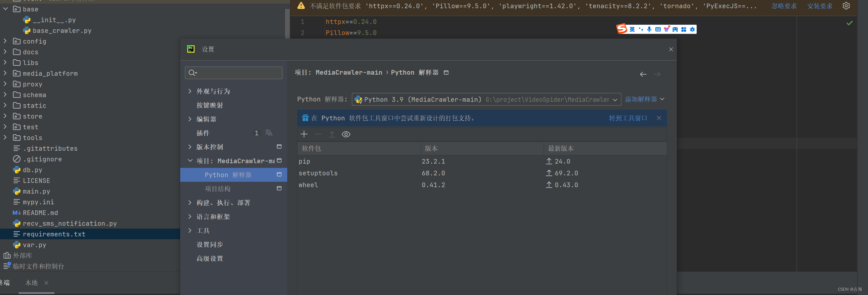Screen dimensions: 868x295
Task: Click the gift icon in packaging banner
Action: coord(305,118)
